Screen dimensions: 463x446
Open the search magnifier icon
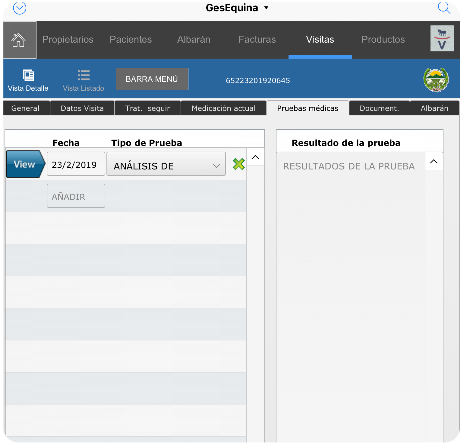click(444, 7)
